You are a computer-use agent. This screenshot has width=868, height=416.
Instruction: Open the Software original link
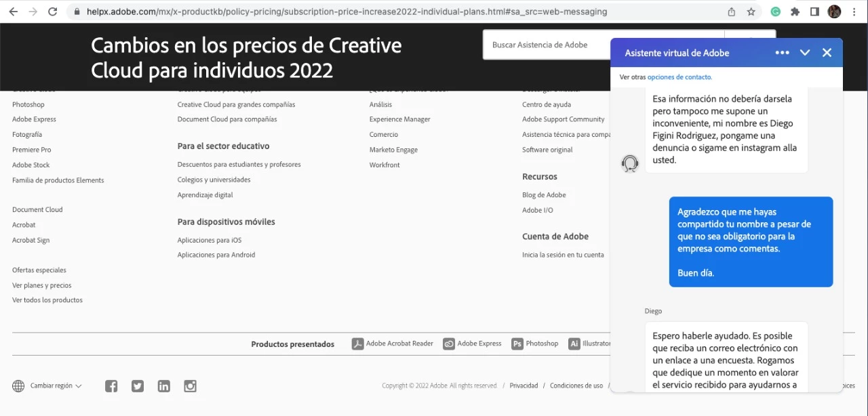click(x=547, y=150)
